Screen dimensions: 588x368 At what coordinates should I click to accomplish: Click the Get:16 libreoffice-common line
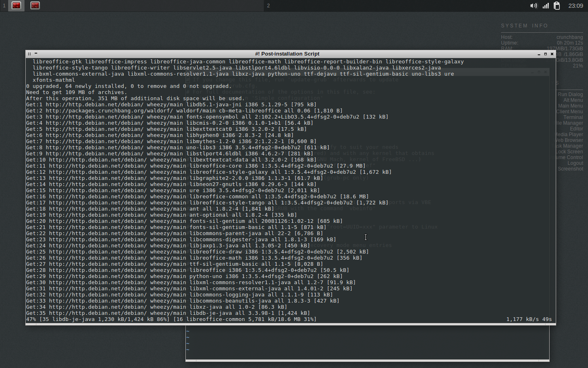[198, 197]
